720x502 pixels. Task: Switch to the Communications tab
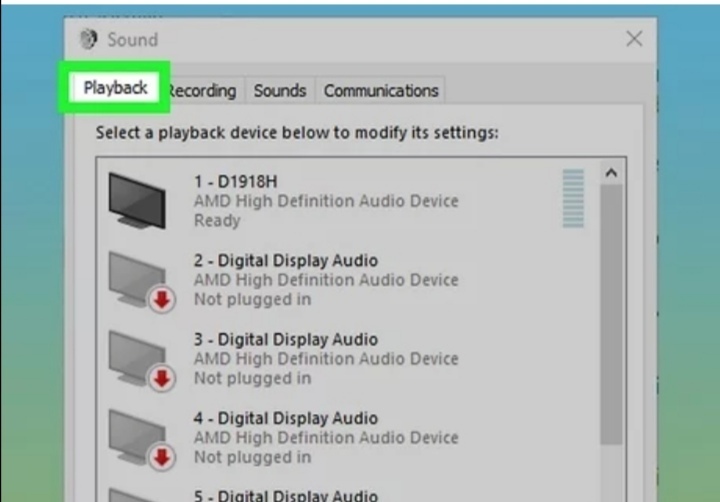coord(381,90)
